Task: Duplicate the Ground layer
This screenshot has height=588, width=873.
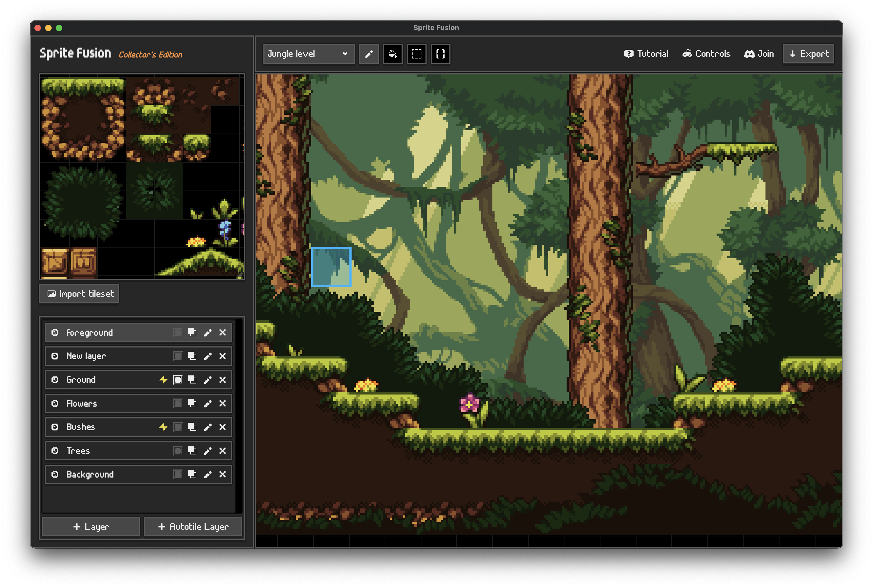Action: point(192,380)
